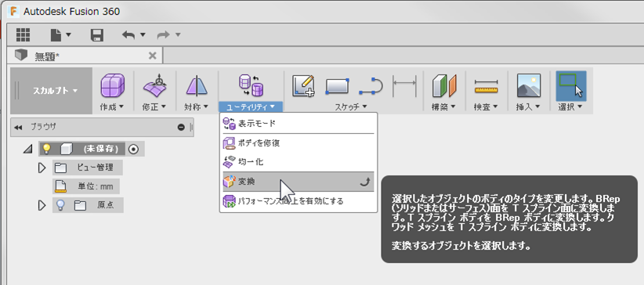Select the rectangle sketch tool

pos(337,86)
